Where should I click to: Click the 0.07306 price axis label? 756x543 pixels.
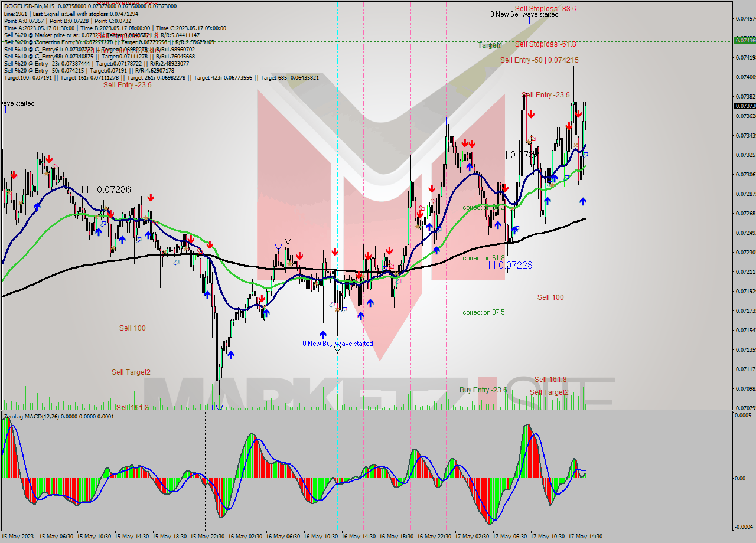745,174
